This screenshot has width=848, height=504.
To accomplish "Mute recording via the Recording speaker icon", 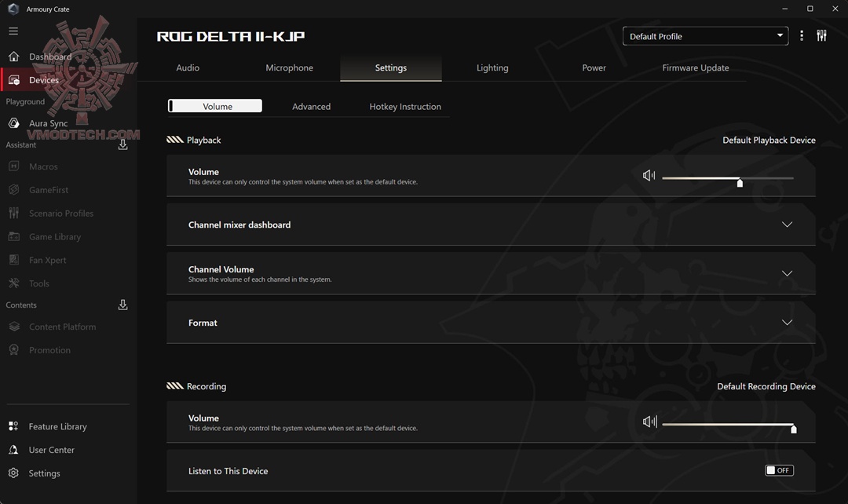I will pos(649,422).
